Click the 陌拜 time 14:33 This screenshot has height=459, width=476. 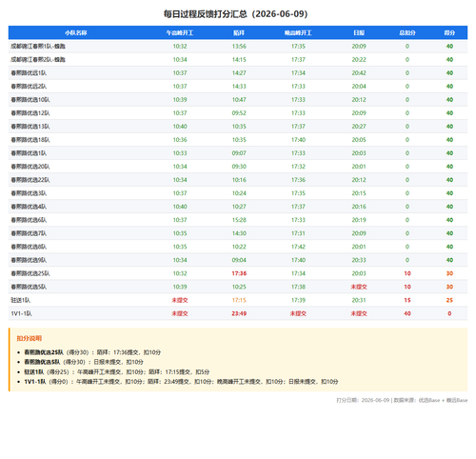tap(239, 87)
